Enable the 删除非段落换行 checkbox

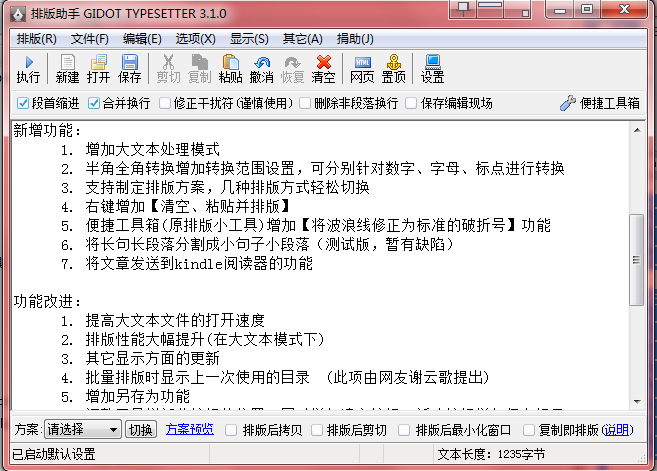click(x=306, y=103)
